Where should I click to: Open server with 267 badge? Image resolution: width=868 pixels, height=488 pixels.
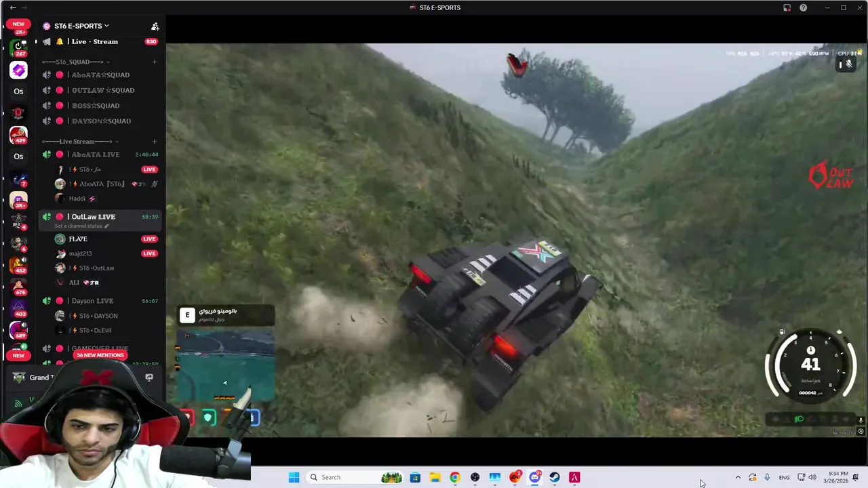click(x=18, y=47)
